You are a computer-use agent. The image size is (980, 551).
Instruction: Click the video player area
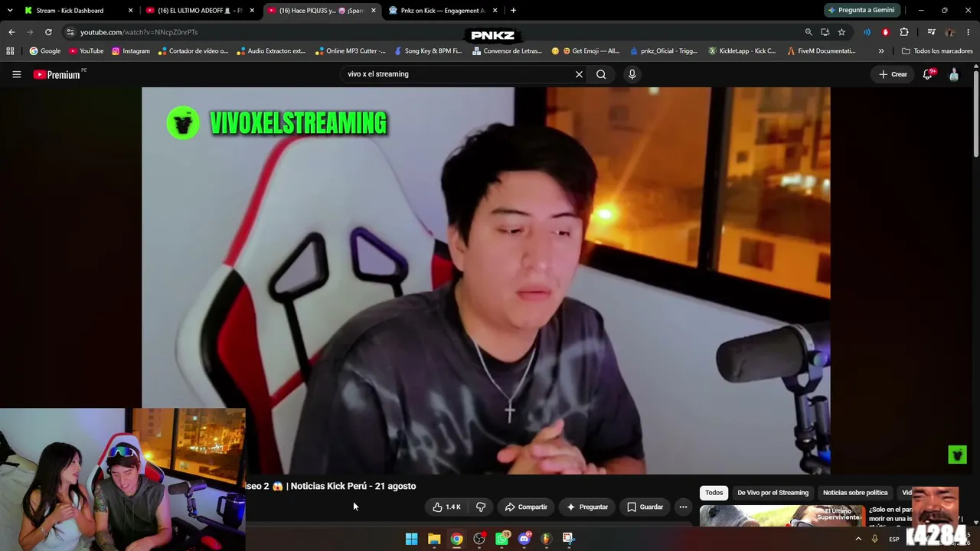coord(485,280)
